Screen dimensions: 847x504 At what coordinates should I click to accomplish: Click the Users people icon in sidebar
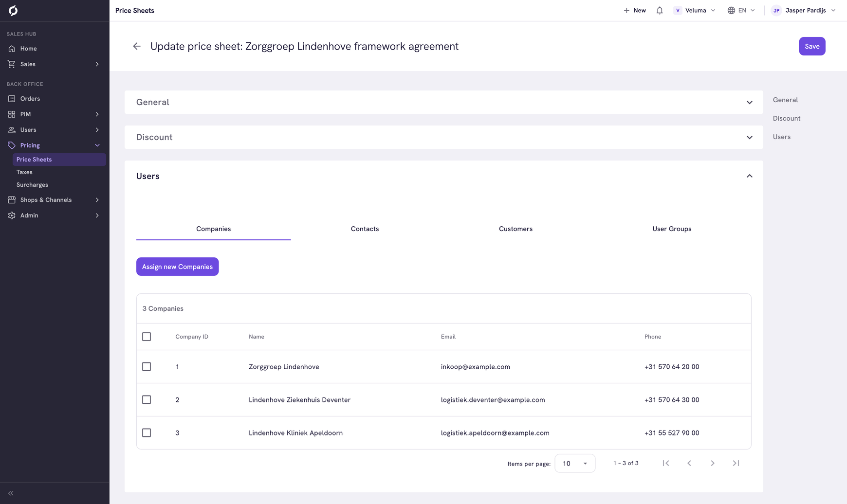[12, 130]
